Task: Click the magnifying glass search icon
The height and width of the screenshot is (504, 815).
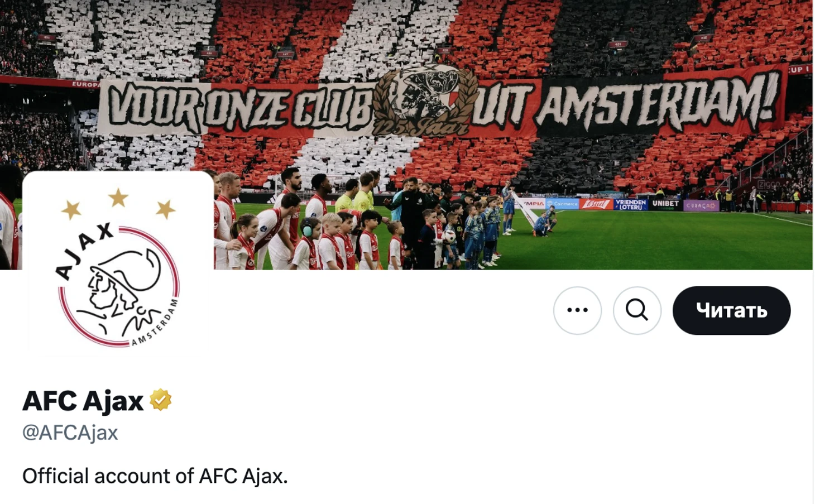Action: [637, 310]
